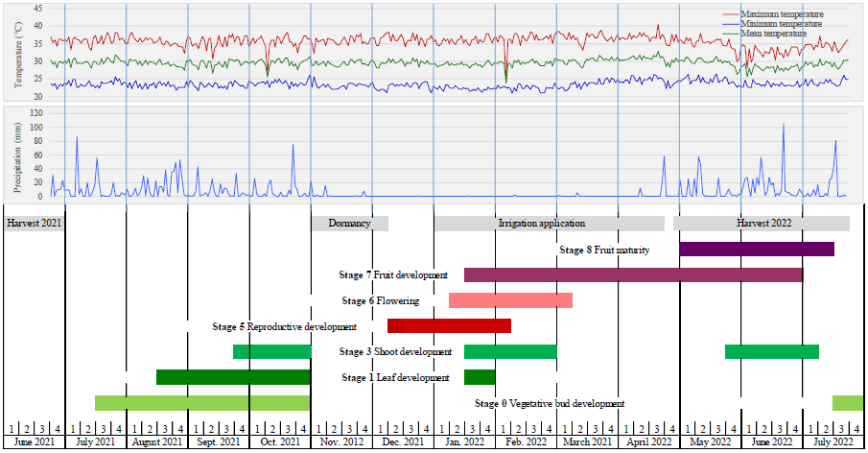Click the Precipitation (mm) axis title
The image size is (868, 453).
pyautogui.click(x=19, y=156)
